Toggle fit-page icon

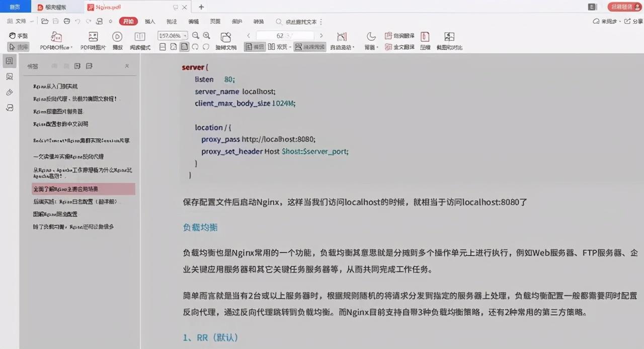coord(173,47)
